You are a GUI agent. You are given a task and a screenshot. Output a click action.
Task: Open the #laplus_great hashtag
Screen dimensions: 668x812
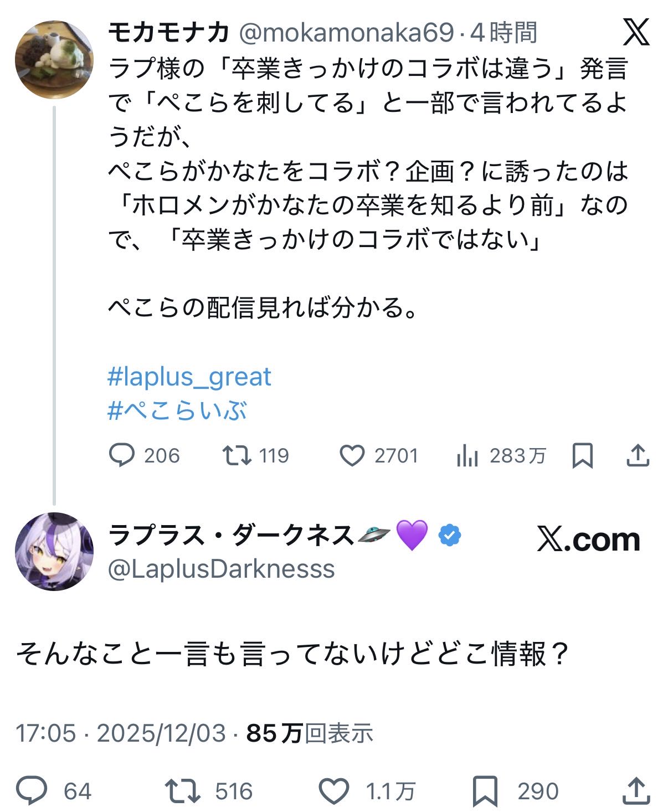[x=189, y=377]
